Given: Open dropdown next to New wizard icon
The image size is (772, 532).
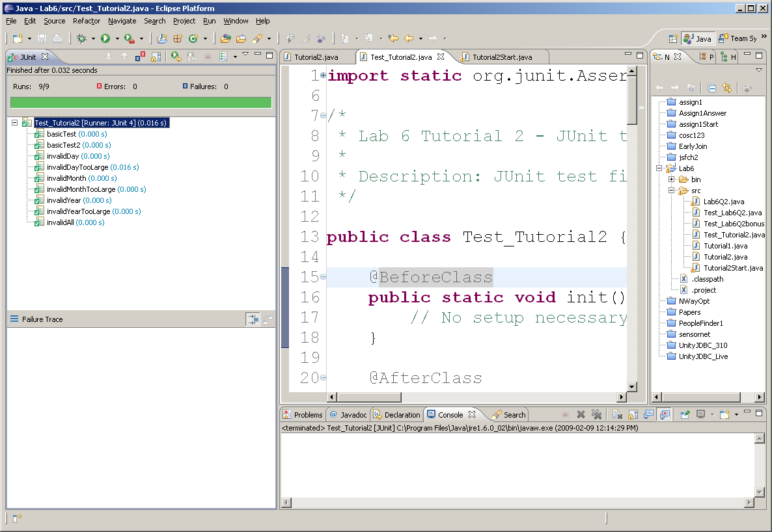Looking at the screenshot, I should 29,38.
